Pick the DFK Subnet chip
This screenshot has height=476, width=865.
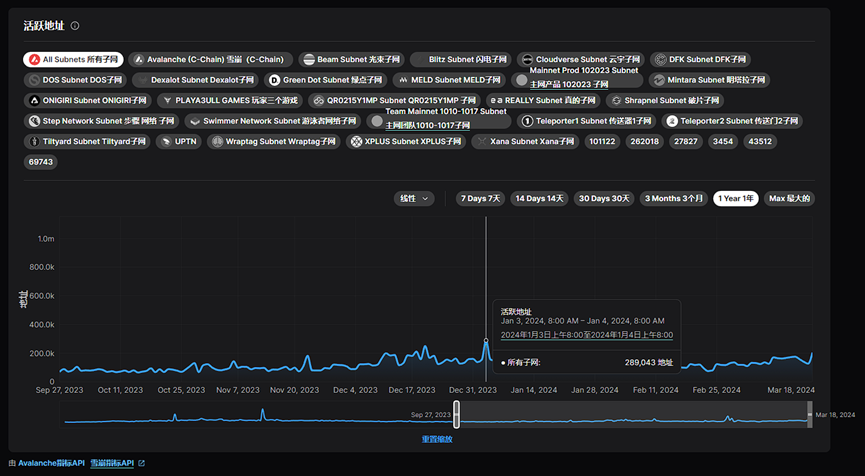pyautogui.click(x=700, y=60)
